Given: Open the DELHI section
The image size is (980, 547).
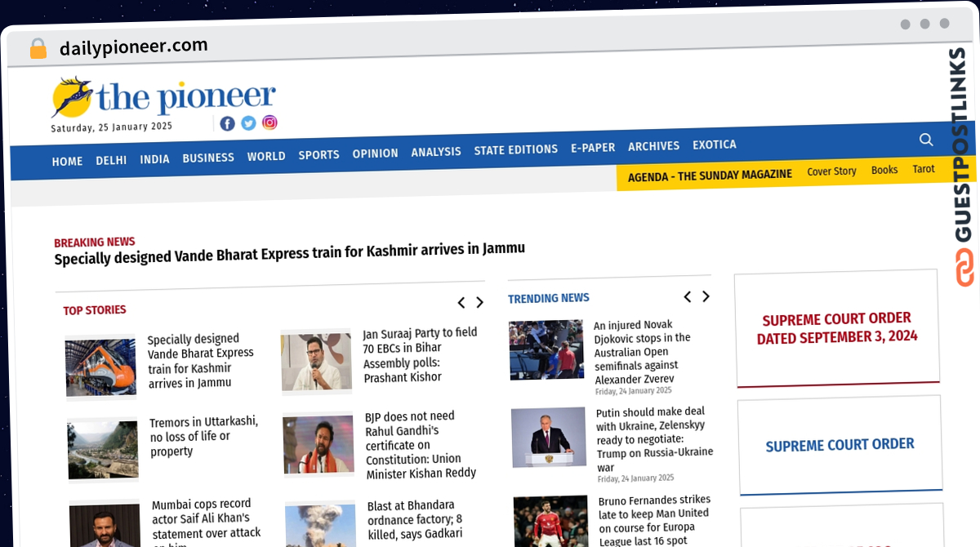Looking at the screenshot, I should 111,161.
